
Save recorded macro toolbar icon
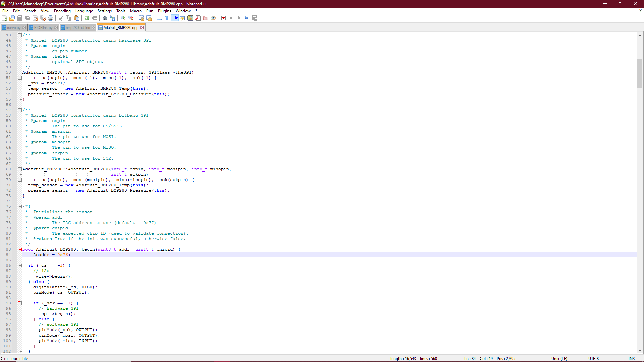(x=255, y=18)
